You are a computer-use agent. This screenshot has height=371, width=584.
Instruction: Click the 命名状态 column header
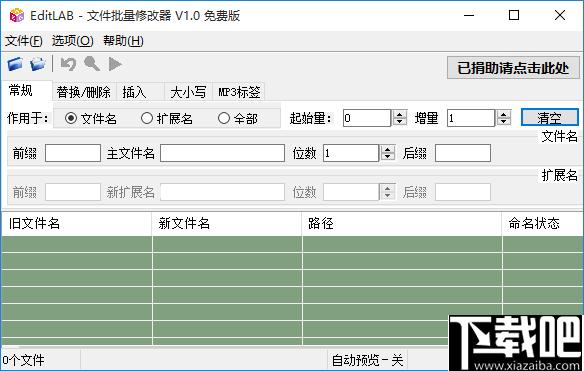543,223
